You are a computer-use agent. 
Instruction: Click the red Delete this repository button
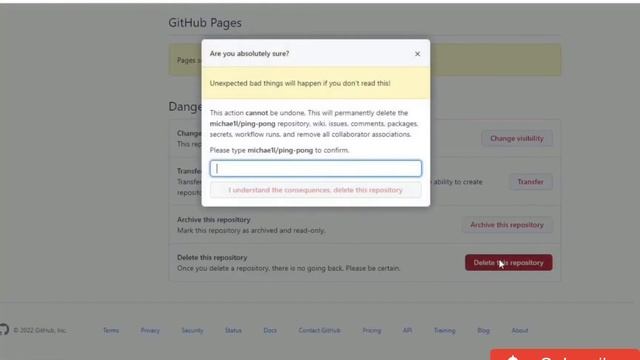tap(509, 263)
